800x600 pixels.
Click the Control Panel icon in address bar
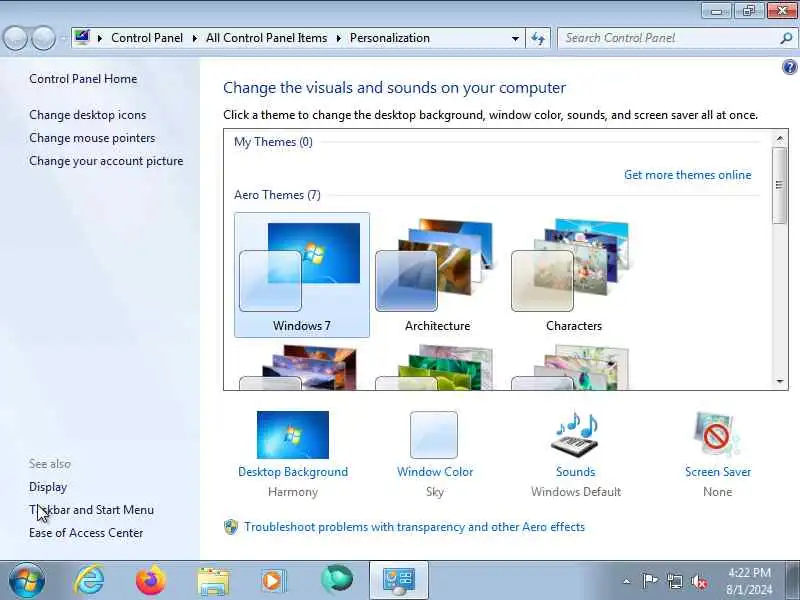[82, 37]
